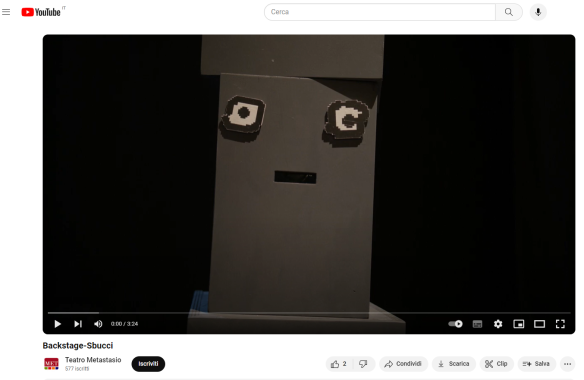The height and width of the screenshot is (380, 584).
Task: Dislike the video with thumbs down
Action: click(x=364, y=364)
